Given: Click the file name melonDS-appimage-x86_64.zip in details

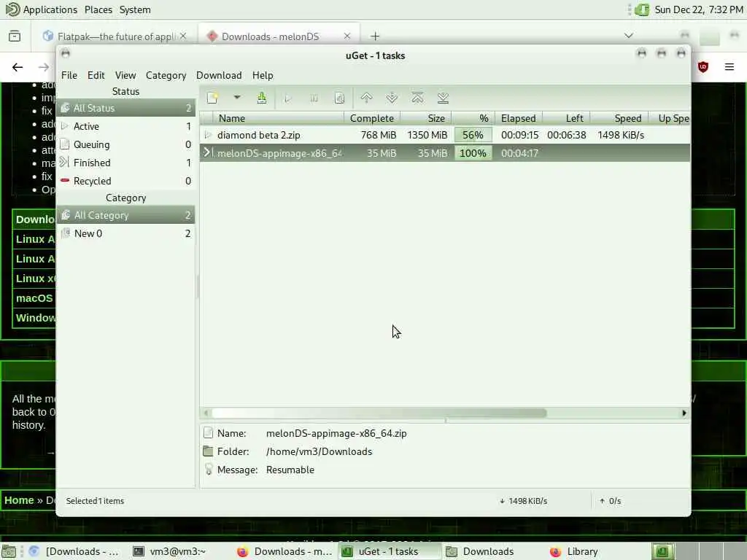Looking at the screenshot, I should coord(336,433).
